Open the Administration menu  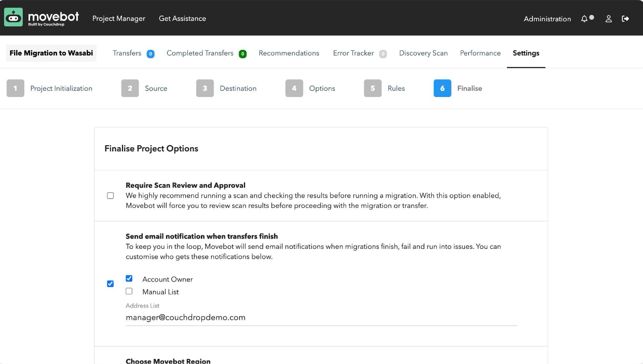(547, 19)
